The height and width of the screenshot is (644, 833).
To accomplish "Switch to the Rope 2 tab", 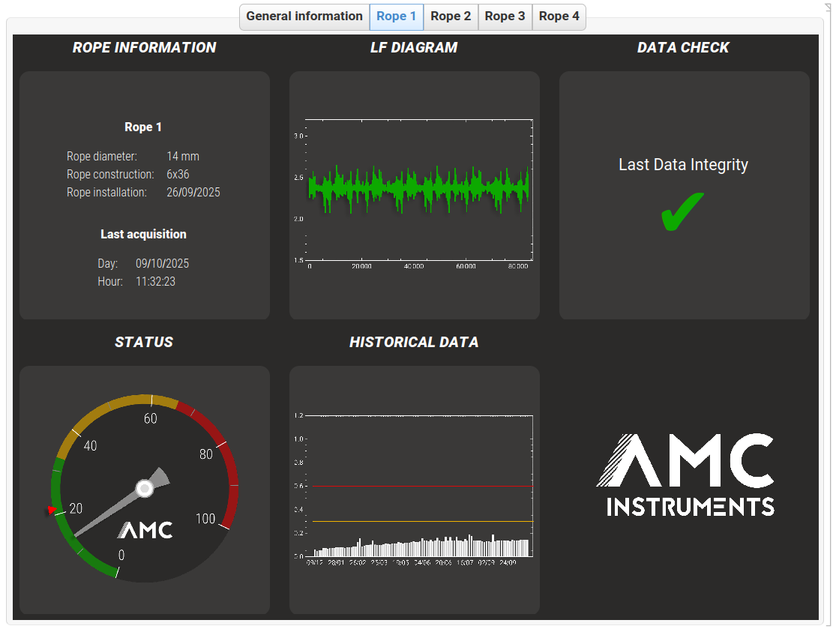I will (451, 16).
